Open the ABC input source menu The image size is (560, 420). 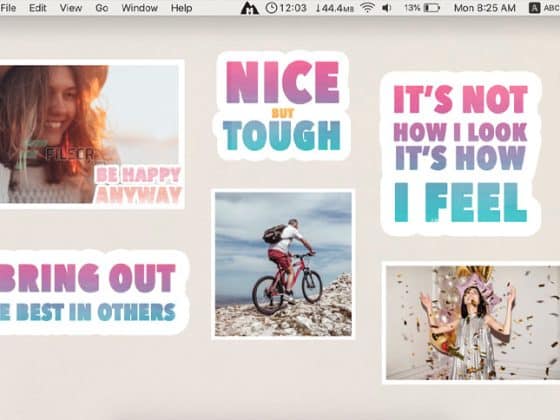544,8
